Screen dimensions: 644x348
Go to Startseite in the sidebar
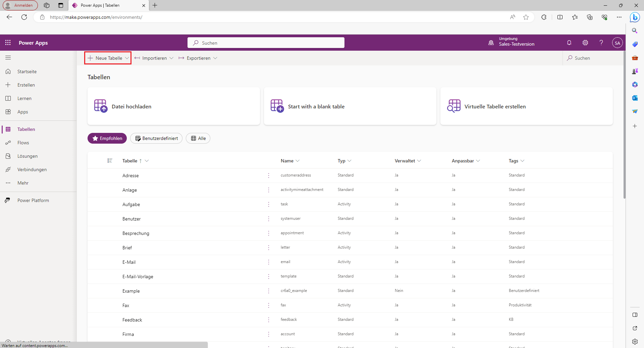tap(38, 71)
